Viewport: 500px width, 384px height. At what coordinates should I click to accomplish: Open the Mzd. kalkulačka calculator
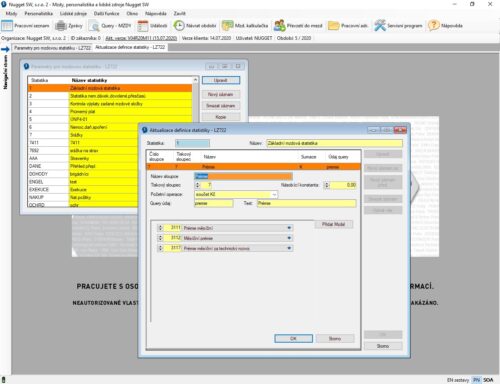(x=227, y=25)
